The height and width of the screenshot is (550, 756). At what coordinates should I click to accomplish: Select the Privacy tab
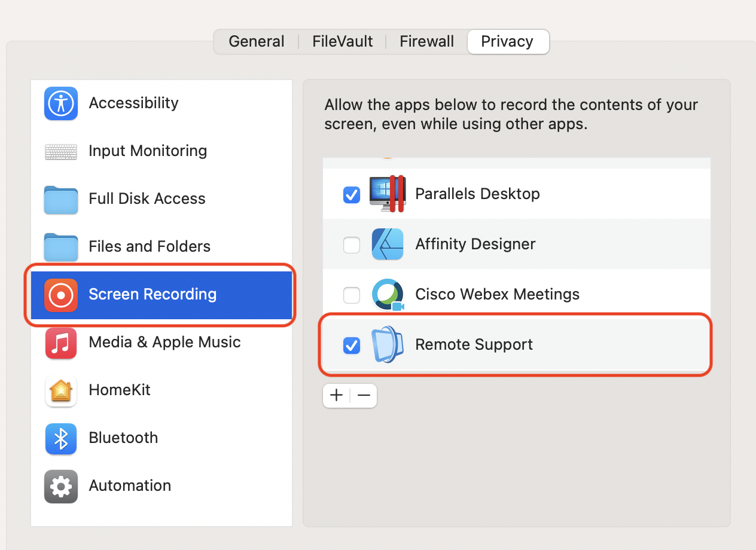[508, 41]
